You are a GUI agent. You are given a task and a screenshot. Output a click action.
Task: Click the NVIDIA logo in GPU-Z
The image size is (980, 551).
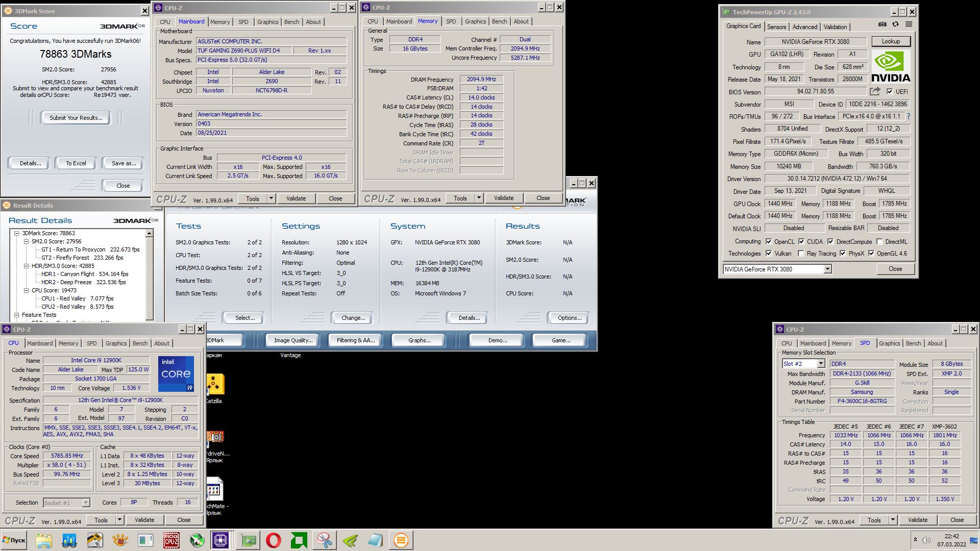coord(891,66)
